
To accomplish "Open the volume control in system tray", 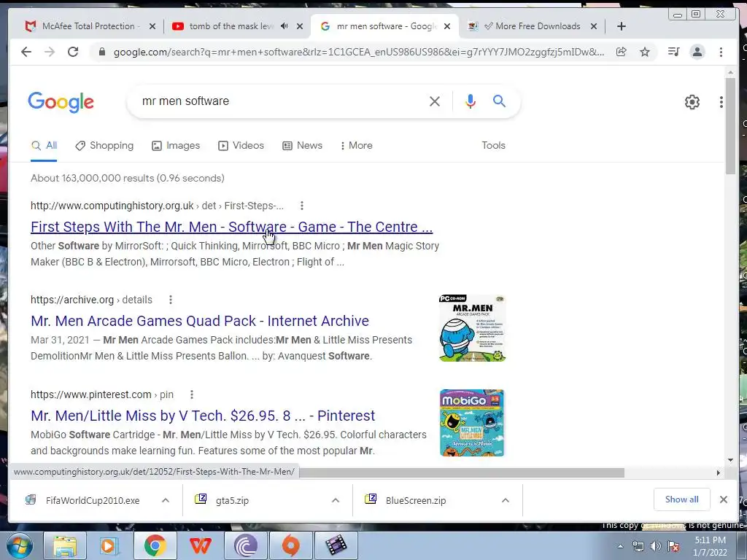I will click(x=656, y=546).
